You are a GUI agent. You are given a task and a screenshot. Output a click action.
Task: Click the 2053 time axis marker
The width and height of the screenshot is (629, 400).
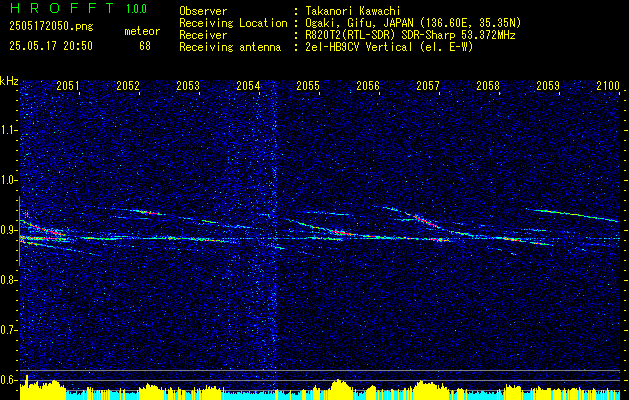[188, 85]
